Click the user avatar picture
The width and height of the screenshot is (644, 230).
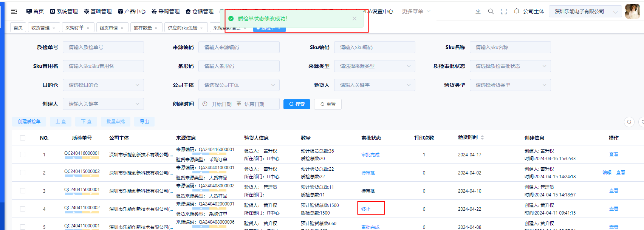[x=632, y=11]
